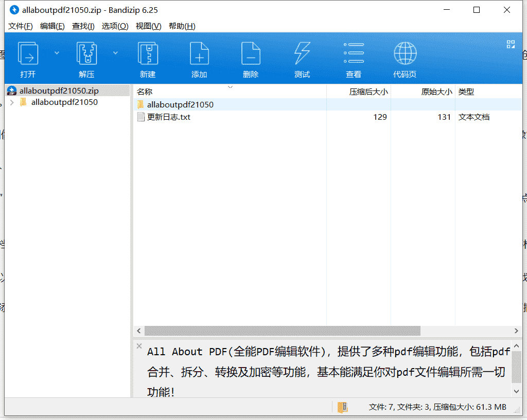This screenshot has width=527, height=420.
Task: Select allaboutpdf21050 folder in left tree
Action: [x=64, y=102]
